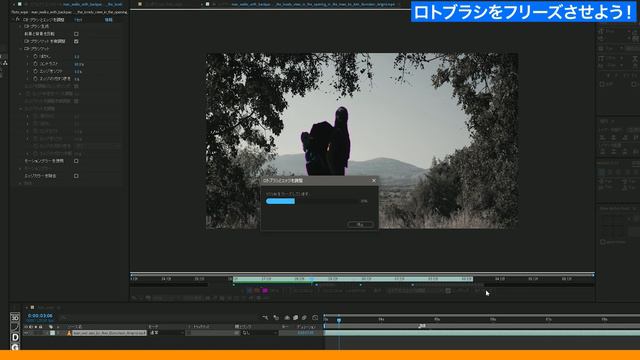Screen dimensions: 640x360
Task: Toggle stopwatch for エッジのがたつき property
Action: [36, 78]
